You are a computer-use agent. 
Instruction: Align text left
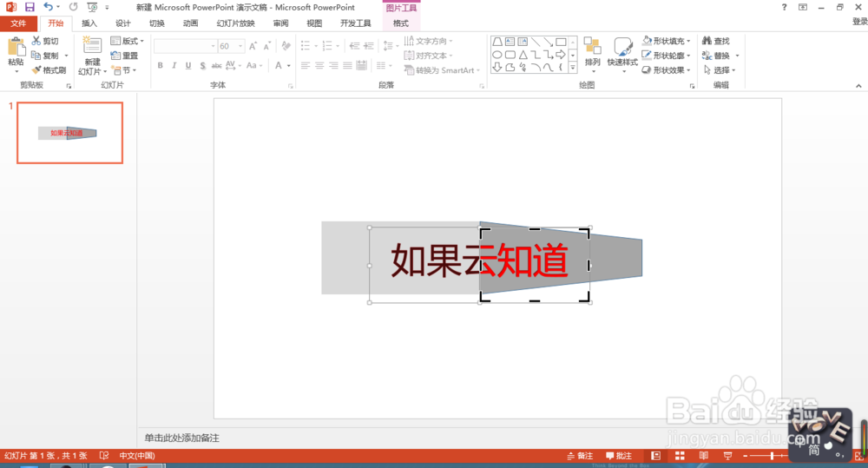[306, 65]
